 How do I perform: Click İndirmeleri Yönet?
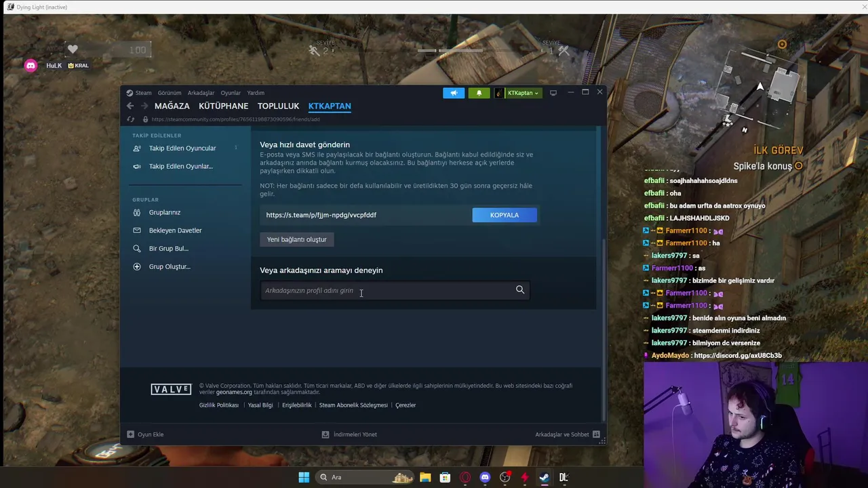click(349, 434)
